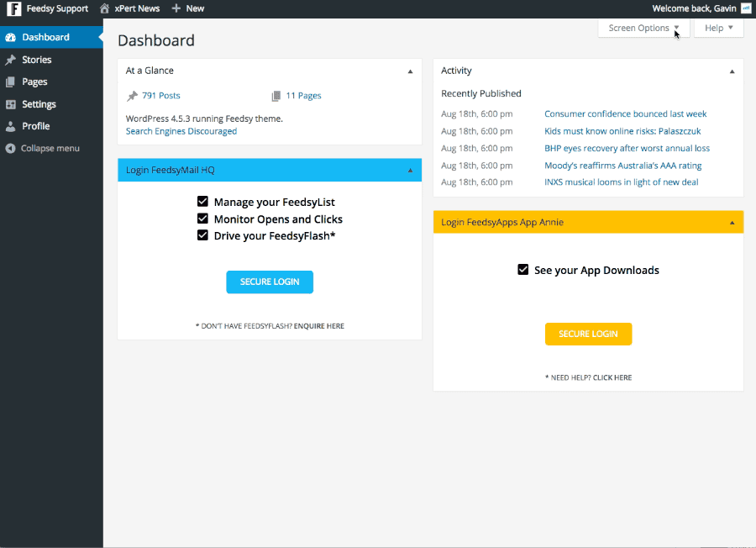Open the Screen Options dropdown

[643, 28]
